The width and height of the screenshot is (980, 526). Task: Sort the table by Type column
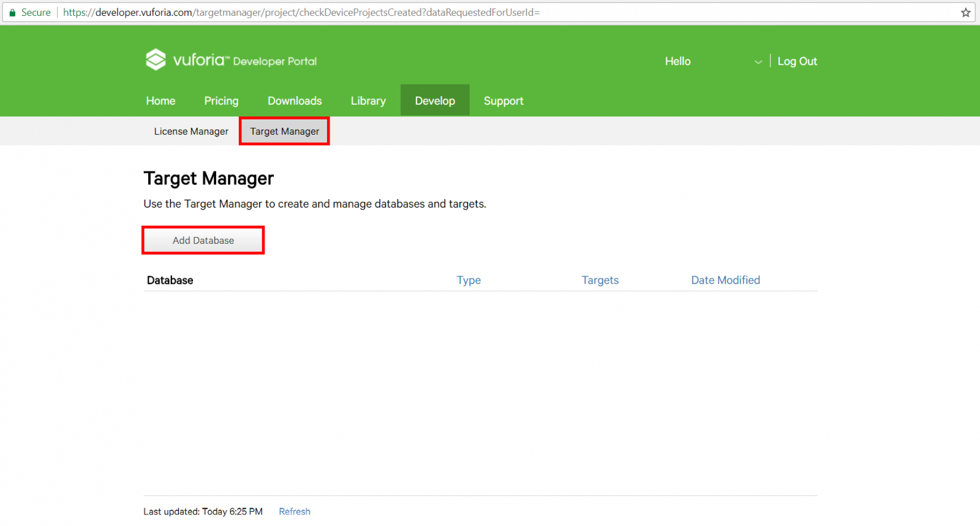click(x=469, y=280)
